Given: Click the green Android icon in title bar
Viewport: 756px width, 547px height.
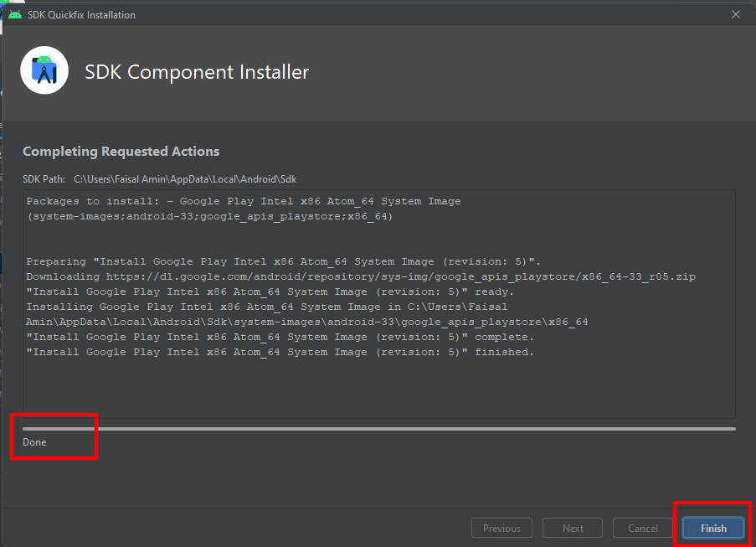Looking at the screenshot, I should (15, 14).
